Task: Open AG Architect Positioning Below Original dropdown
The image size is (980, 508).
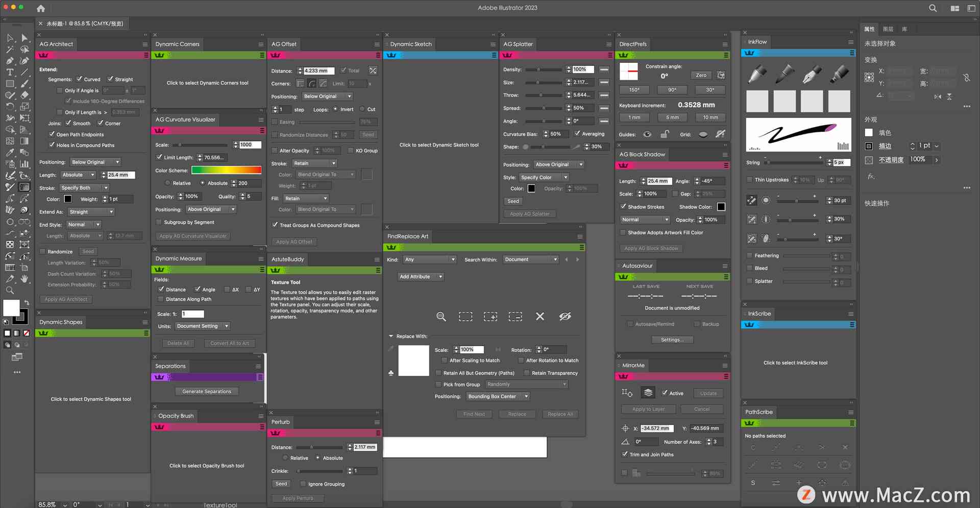Action: click(x=95, y=162)
